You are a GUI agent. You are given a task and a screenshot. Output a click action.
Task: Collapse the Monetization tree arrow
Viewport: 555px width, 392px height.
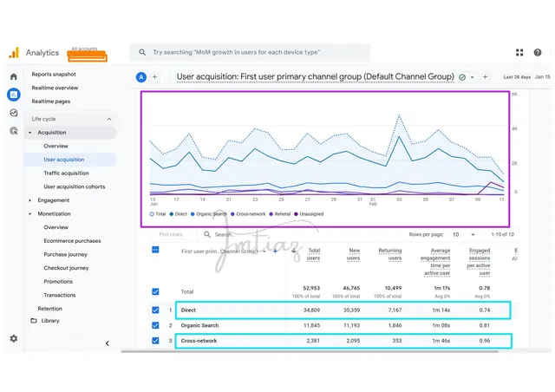pyautogui.click(x=29, y=214)
